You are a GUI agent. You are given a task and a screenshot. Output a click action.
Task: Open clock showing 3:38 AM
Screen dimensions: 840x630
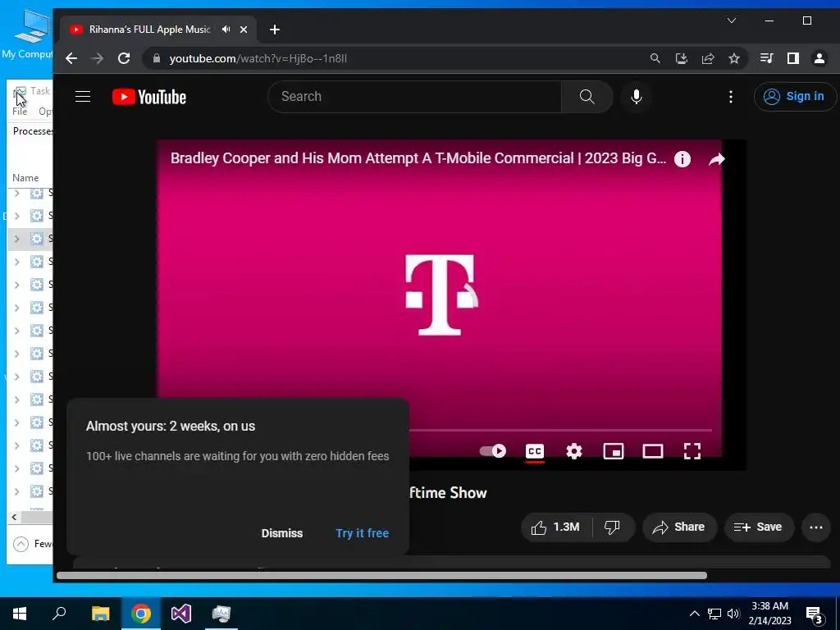[769, 614]
